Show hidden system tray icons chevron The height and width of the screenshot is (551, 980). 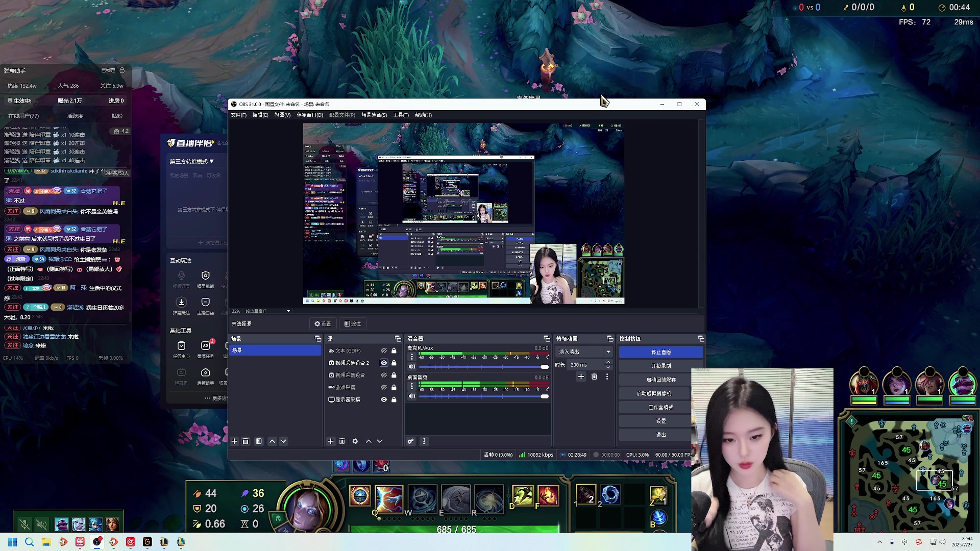(x=879, y=542)
